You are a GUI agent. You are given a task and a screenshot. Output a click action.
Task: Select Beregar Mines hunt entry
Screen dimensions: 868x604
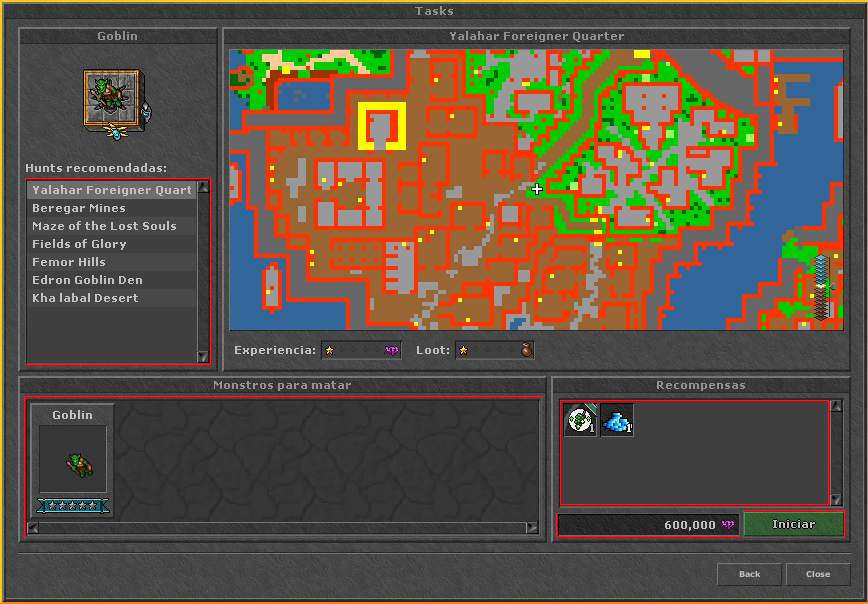click(x=112, y=208)
